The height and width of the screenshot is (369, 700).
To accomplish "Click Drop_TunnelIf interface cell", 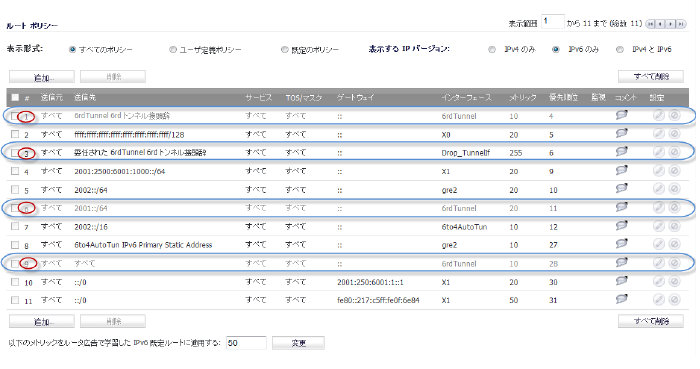I will coord(466,153).
